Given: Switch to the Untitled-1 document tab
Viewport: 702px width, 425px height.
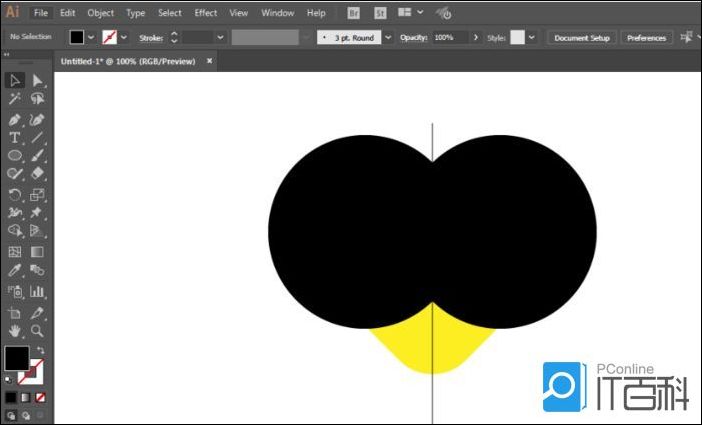Looking at the screenshot, I should pos(130,61).
